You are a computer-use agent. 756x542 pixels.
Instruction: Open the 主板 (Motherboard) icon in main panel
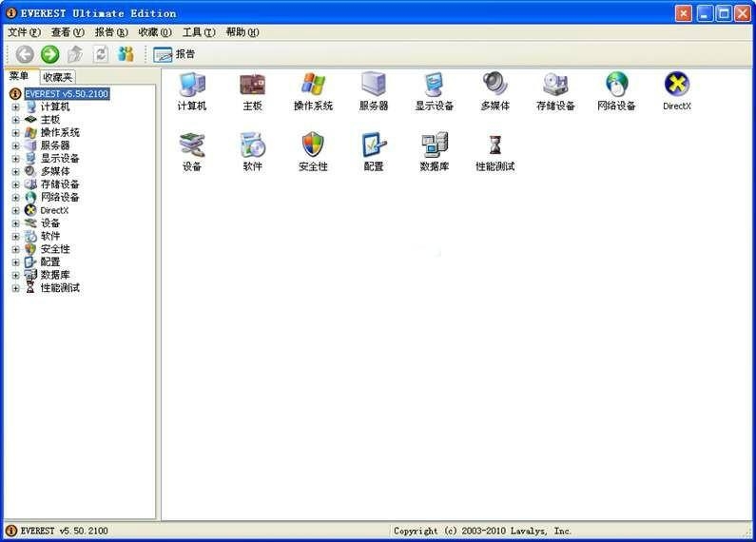tap(252, 86)
